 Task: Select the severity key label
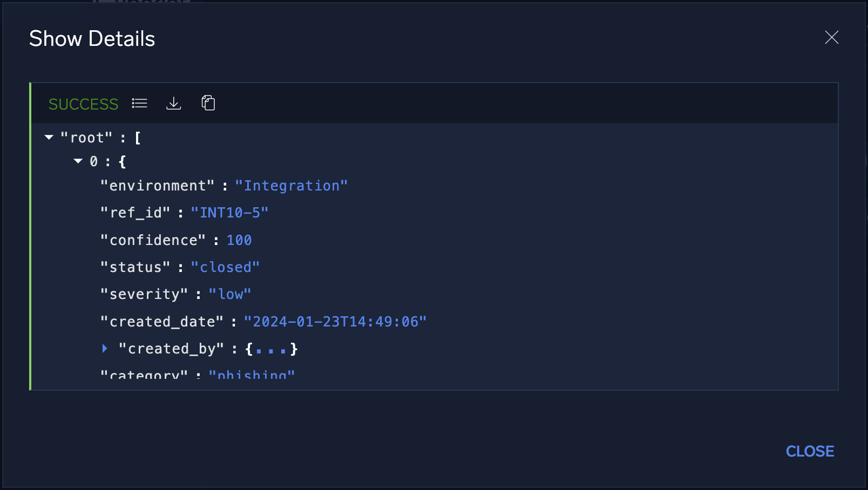tap(144, 294)
